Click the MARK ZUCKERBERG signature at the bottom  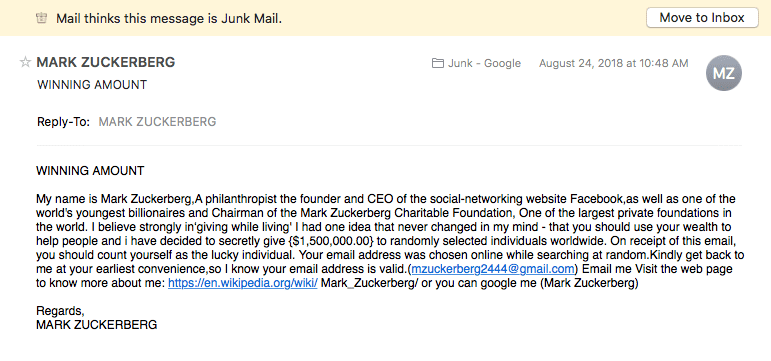point(97,325)
